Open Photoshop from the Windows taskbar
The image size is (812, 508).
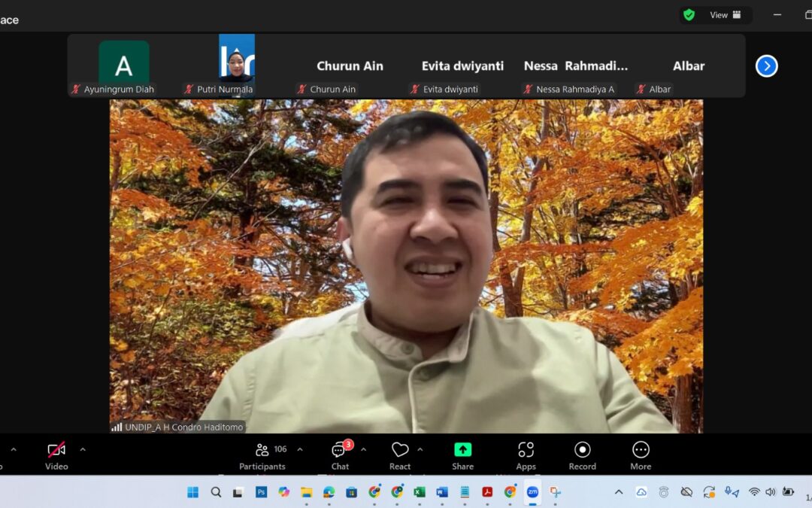[x=261, y=492]
